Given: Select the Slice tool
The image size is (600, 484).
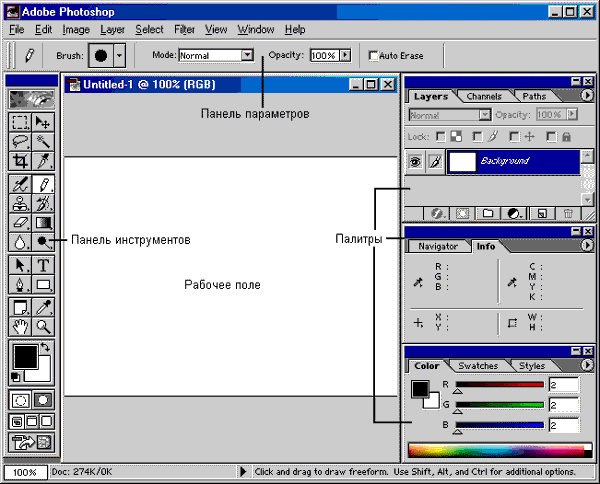Looking at the screenshot, I should [x=43, y=161].
